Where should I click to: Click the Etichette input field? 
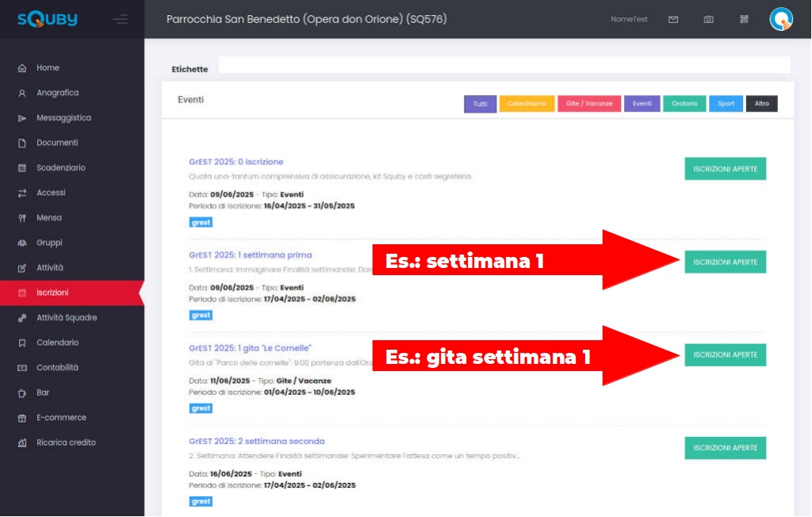point(504,65)
